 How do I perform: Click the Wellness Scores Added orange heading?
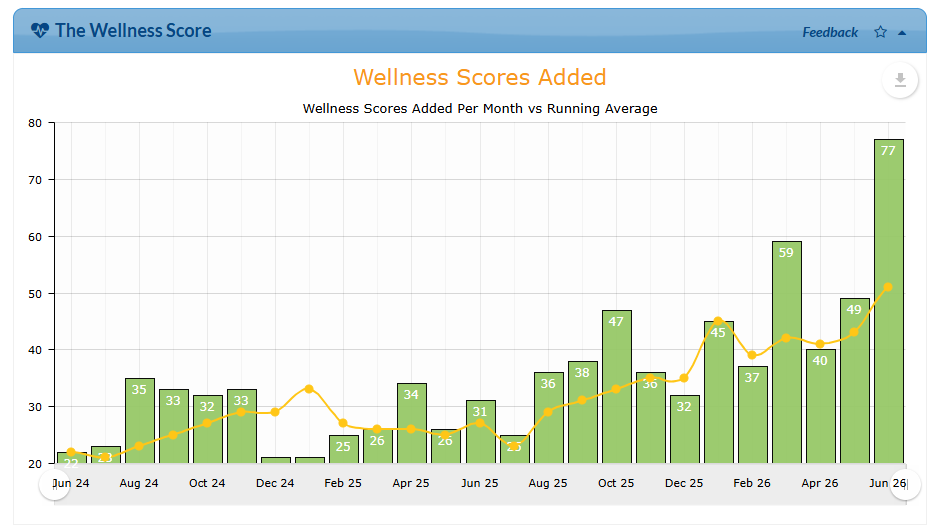pos(480,77)
